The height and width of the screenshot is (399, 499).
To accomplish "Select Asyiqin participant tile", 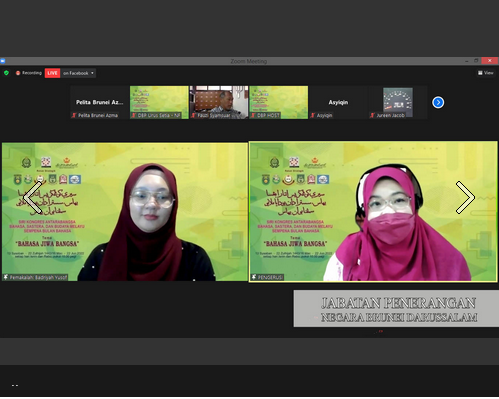I will pyautogui.click(x=338, y=102).
